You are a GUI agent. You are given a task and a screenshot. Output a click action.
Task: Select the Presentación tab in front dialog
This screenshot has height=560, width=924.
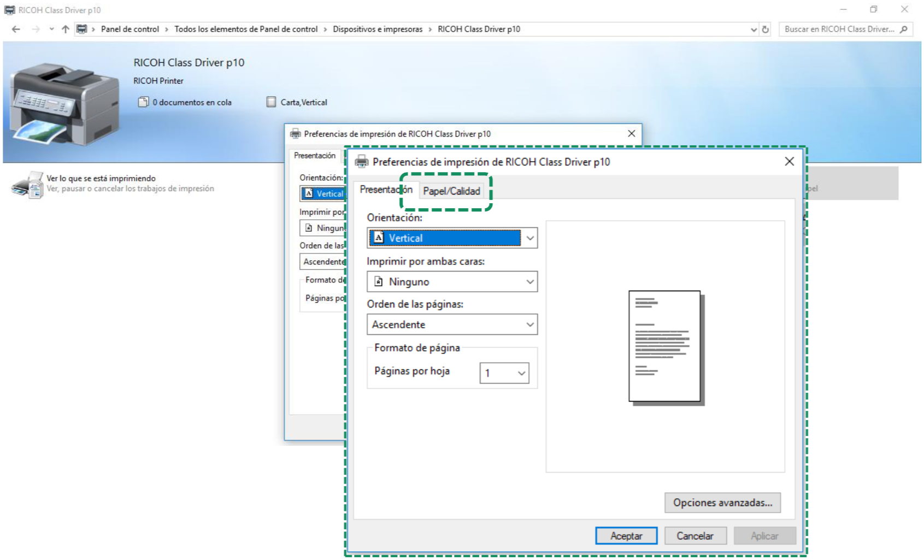(x=386, y=190)
